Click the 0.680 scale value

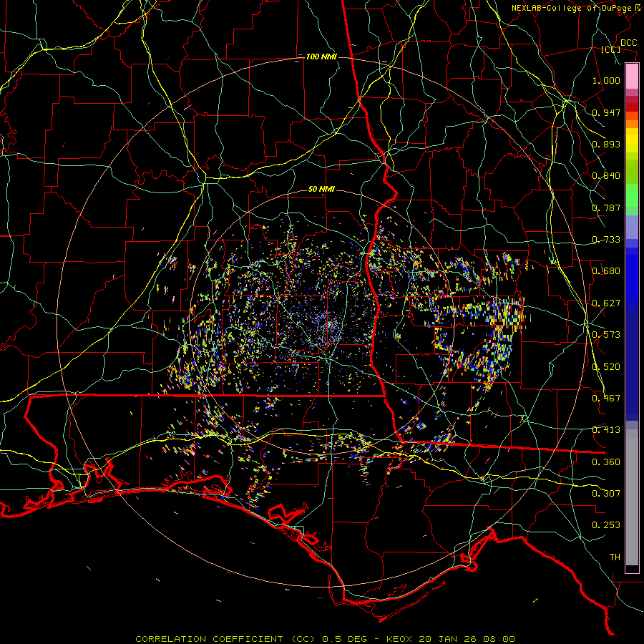[606, 271]
